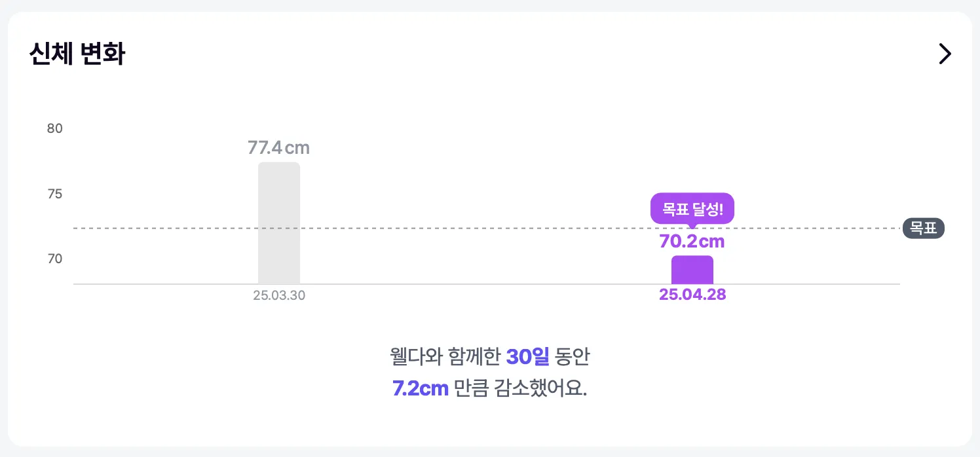Click the 웰다와 함께한 summary text
The image size is (980, 457).
point(444,357)
